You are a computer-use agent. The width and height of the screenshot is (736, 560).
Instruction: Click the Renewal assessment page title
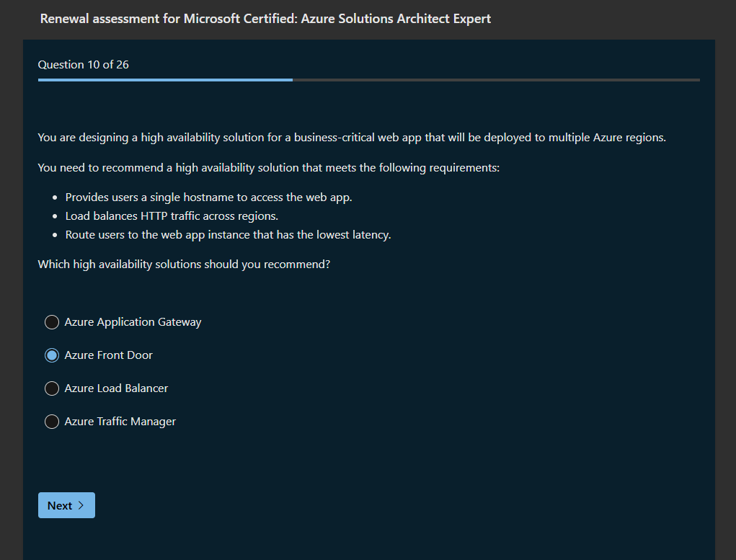(265, 19)
